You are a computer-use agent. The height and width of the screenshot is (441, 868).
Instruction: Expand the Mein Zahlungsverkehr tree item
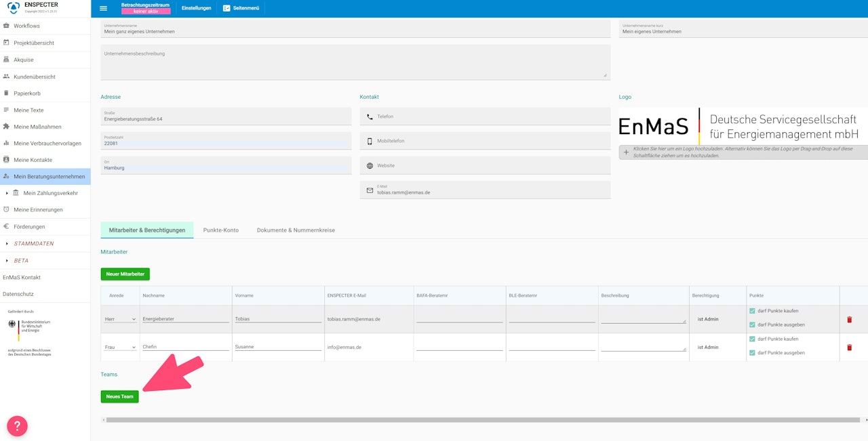click(x=7, y=193)
